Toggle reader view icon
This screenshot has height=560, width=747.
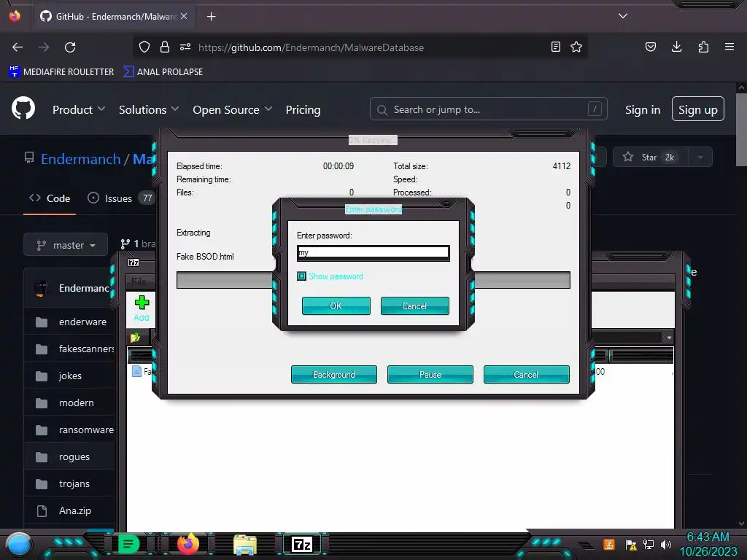(555, 47)
